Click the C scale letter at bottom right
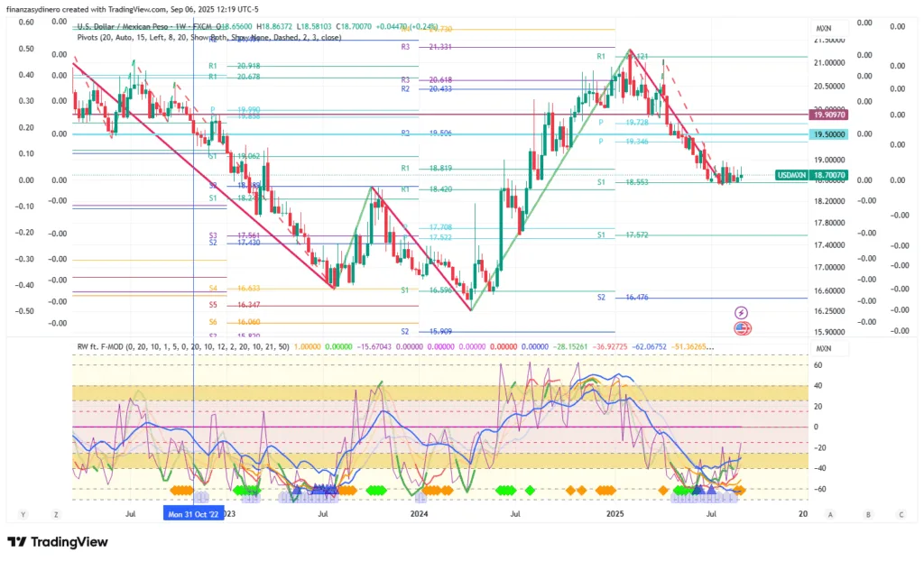The width and height of the screenshot is (924, 561). tap(901, 514)
